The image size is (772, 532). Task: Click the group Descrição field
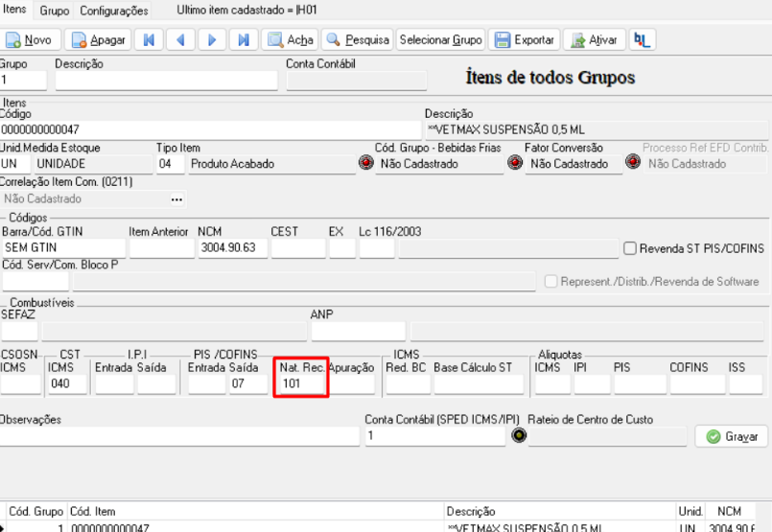pyautogui.click(x=167, y=81)
